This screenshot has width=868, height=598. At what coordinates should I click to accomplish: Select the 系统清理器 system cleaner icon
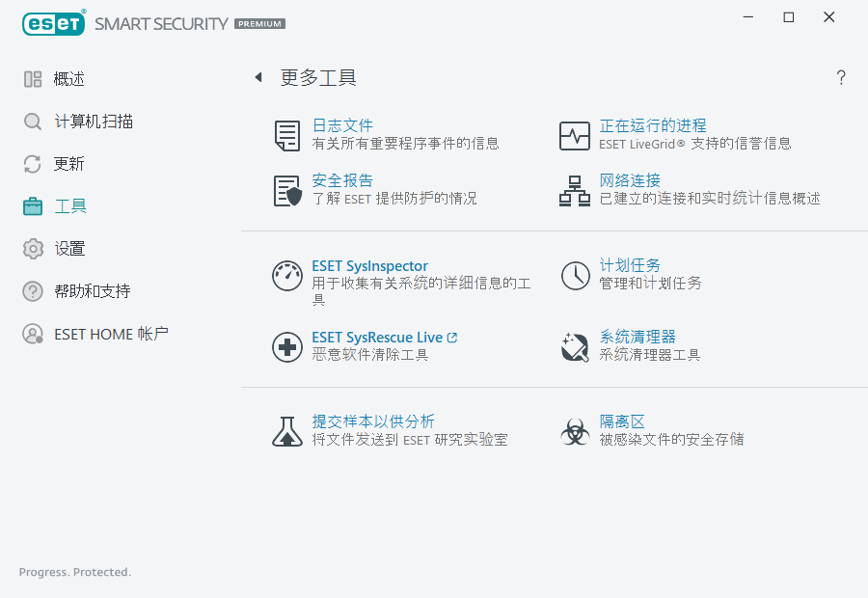point(574,345)
